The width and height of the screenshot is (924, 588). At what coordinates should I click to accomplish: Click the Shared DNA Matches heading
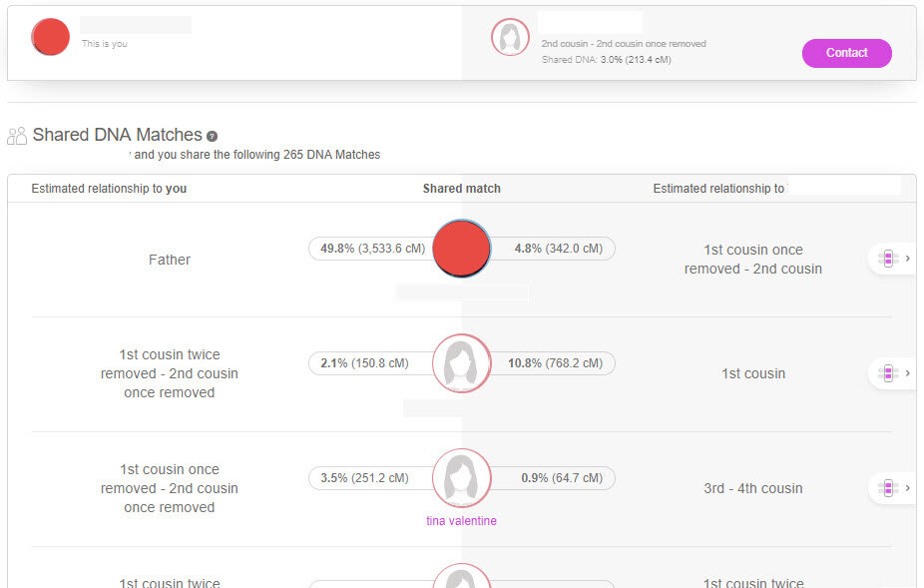pyautogui.click(x=118, y=135)
